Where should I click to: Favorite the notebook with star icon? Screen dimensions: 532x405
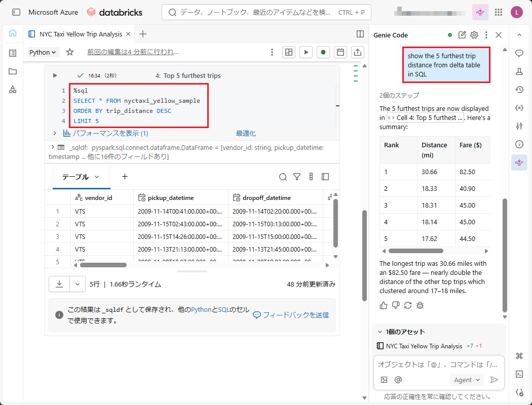coord(70,52)
